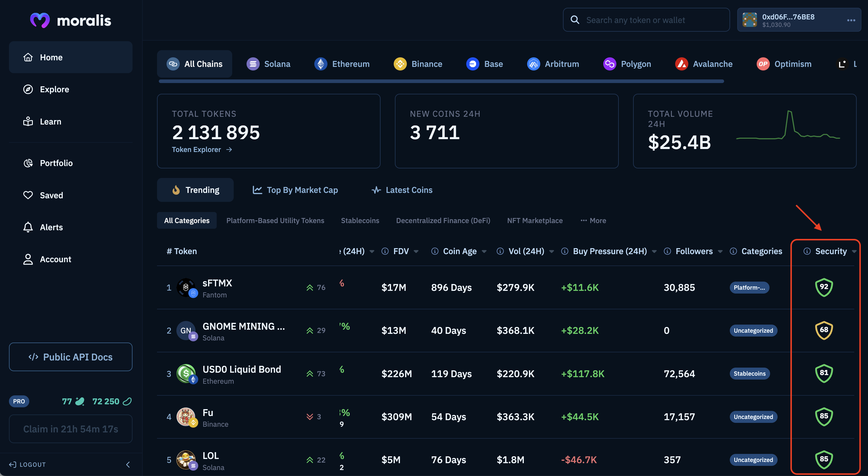Click the 77 streak counter
The height and width of the screenshot is (476, 868).
click(73, 401)
